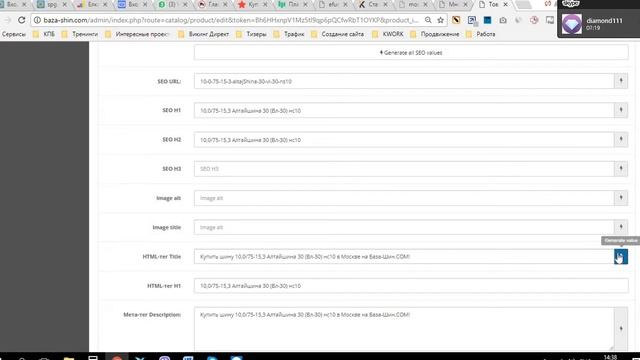The height and width of the screenshot is (360, 640).
Task: Open site information icon in address bar
Action: coord(37,20)
